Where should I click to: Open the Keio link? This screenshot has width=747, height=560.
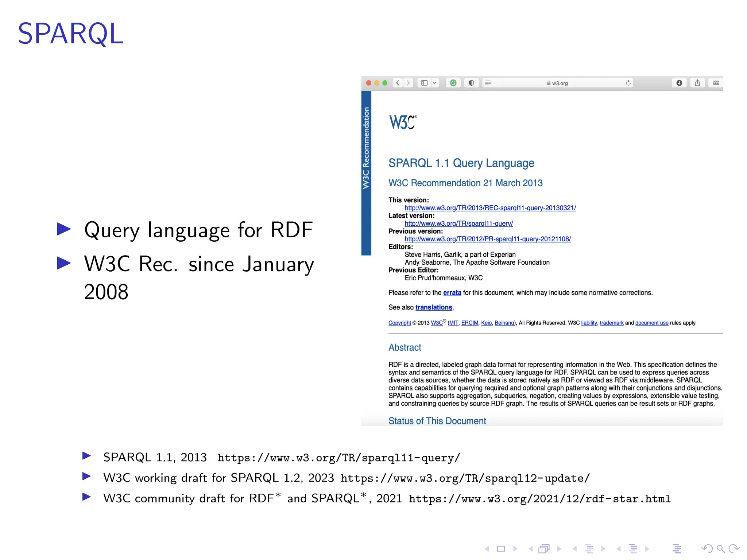click(486, 323)
